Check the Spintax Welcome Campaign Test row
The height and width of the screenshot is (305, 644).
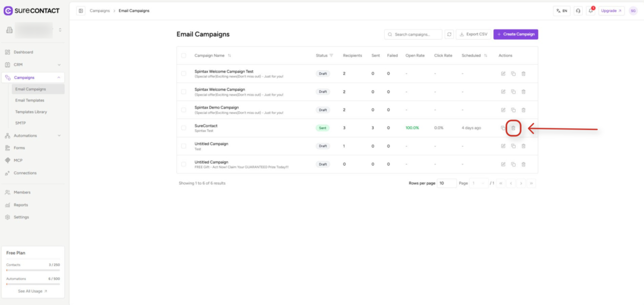click(x=184, y=74)
